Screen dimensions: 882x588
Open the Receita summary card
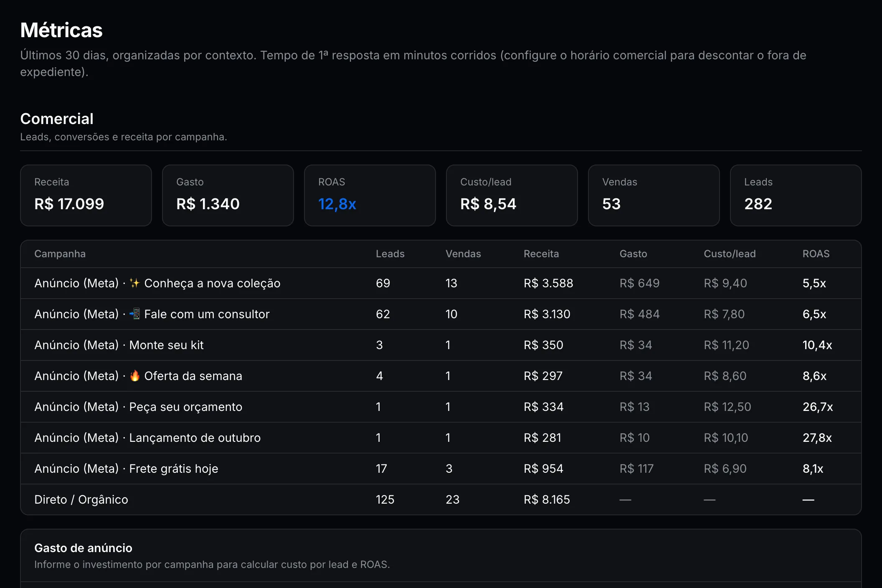[x=86, y=195]
